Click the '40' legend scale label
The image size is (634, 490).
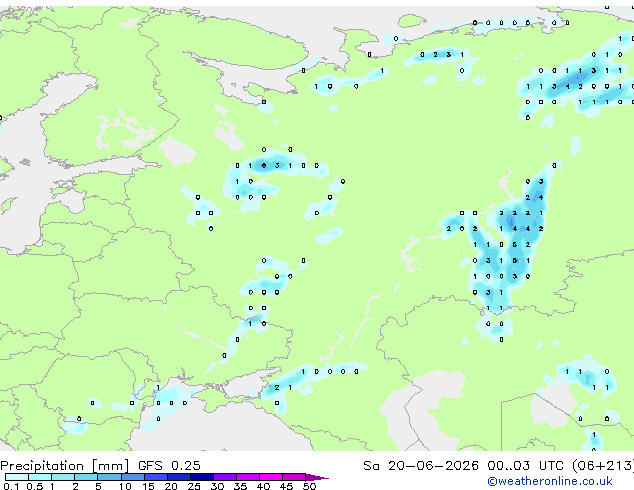coord(263,486)
